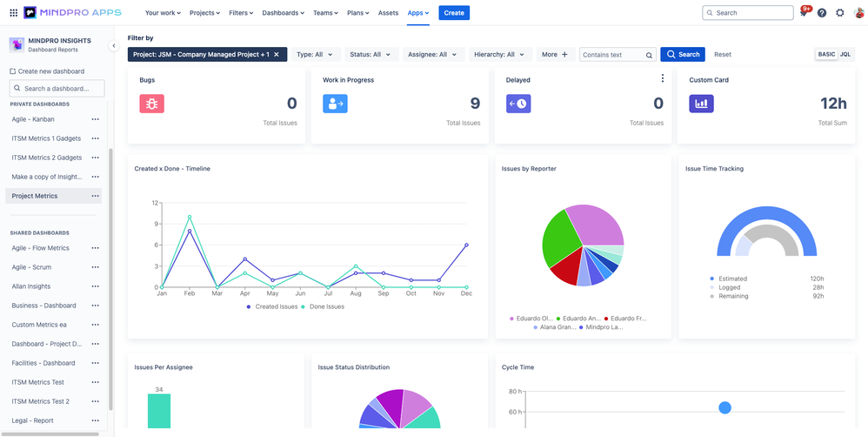The height and width of the screenshot is (437, 868).
Task: Open options for Project Metrics dashboard
Action: [95, 196]
